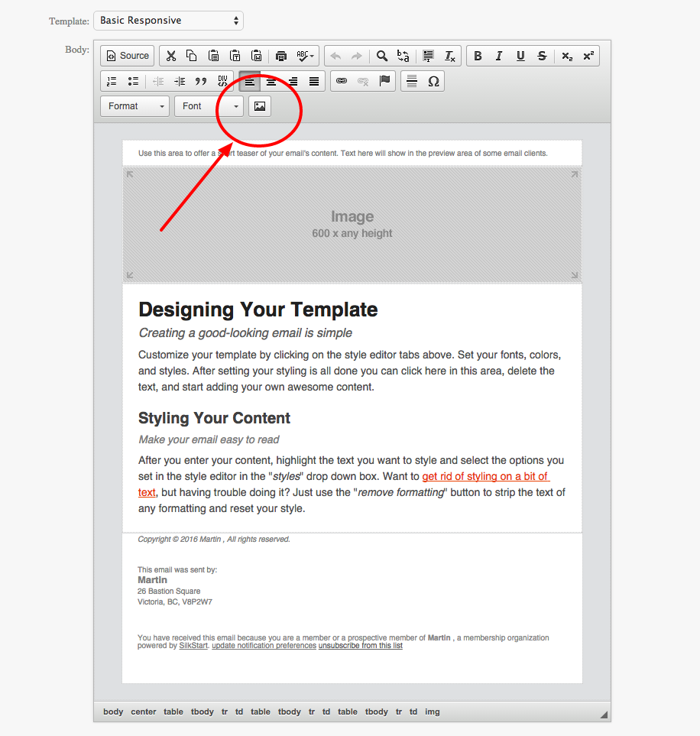Expand the Format dropdown
This screenshot has height=736, width=700.
pos(137,106)
